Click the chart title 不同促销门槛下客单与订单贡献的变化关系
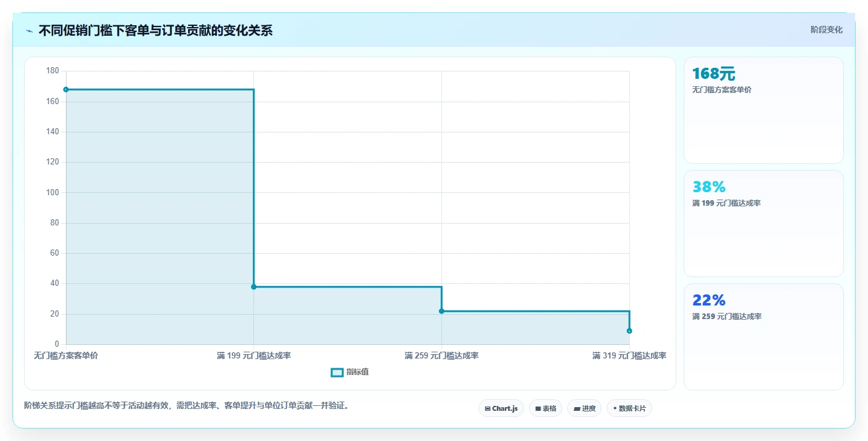868x441 pixels. (x=155, y=31)
